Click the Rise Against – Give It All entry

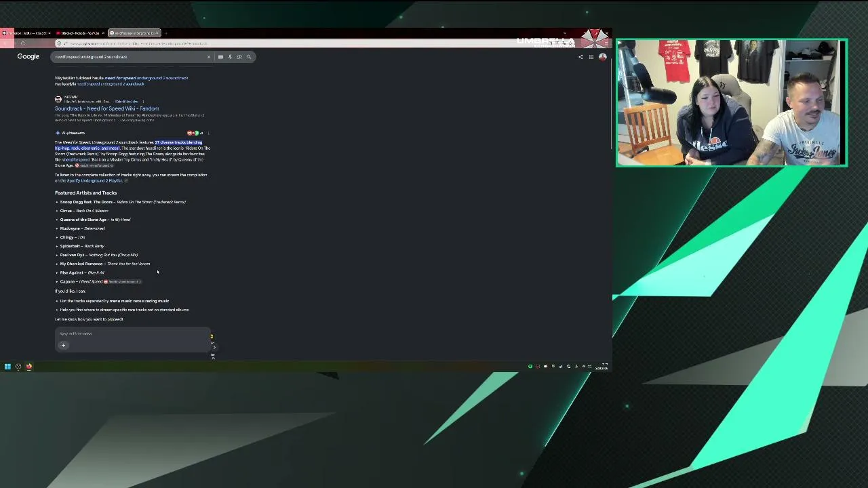click(x=82, y=272)
